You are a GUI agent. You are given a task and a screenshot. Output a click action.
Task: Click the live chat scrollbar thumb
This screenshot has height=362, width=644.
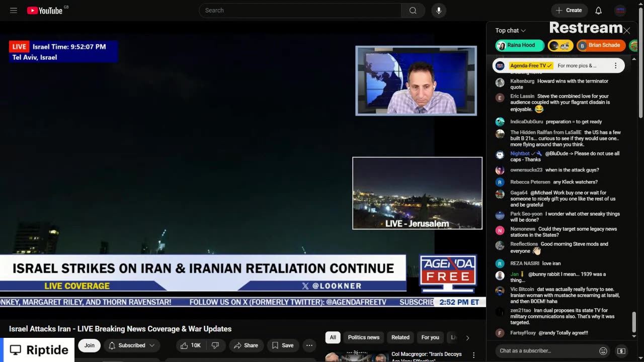634,322
